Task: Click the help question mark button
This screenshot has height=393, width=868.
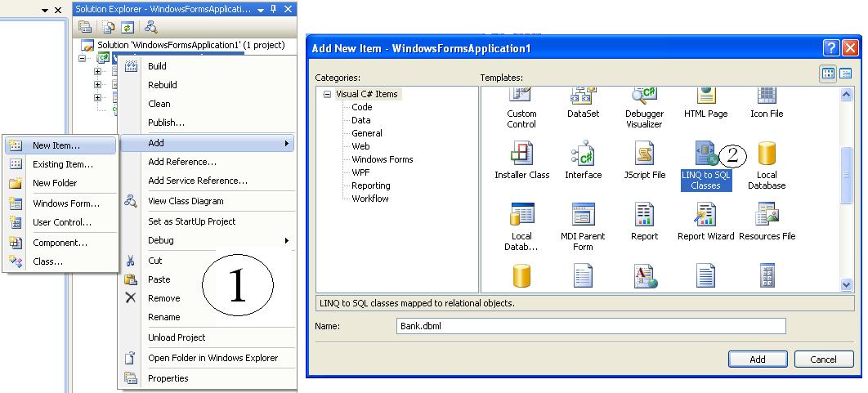Action: tap(831, 48)
